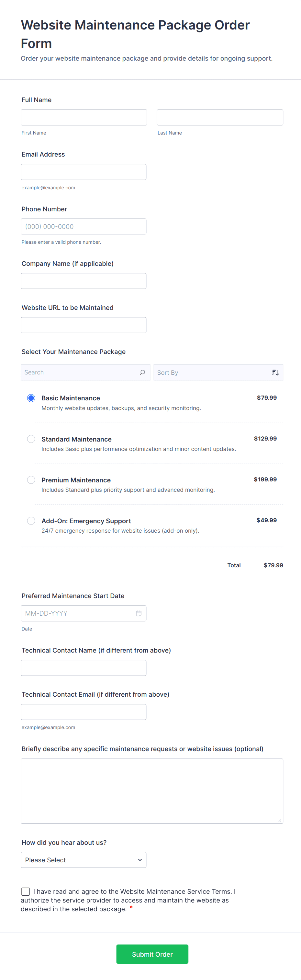Open the calendar icon in start date field
Image resolution: width=301 pixels, height=980 pixels.
pyautogui.click(x=139, y=613)
